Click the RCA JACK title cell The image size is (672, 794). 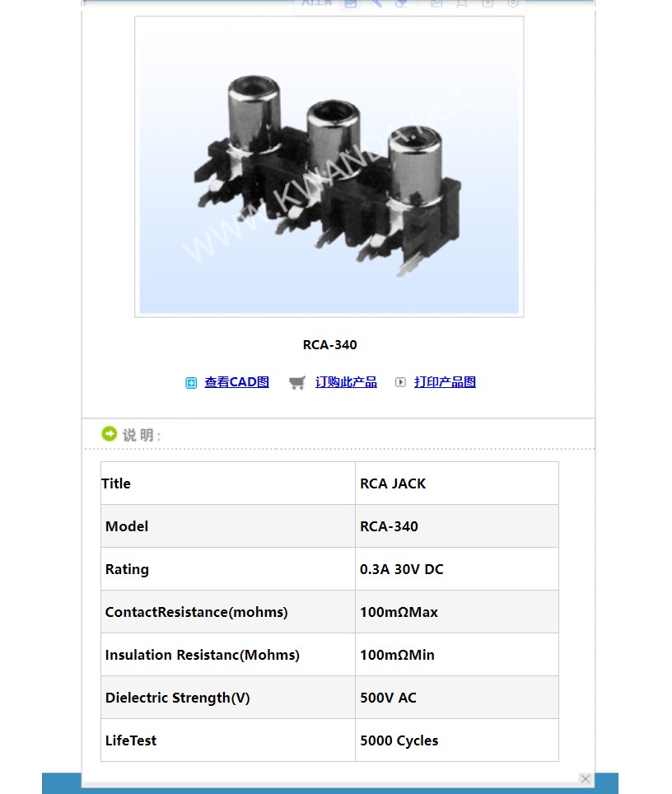point(393,483)
